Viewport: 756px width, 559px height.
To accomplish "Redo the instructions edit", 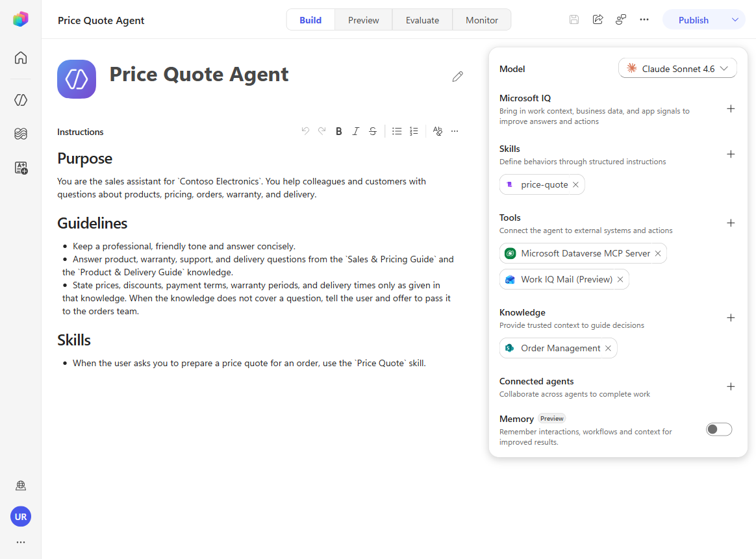I will pyautogui.click(x=321, y=131).
